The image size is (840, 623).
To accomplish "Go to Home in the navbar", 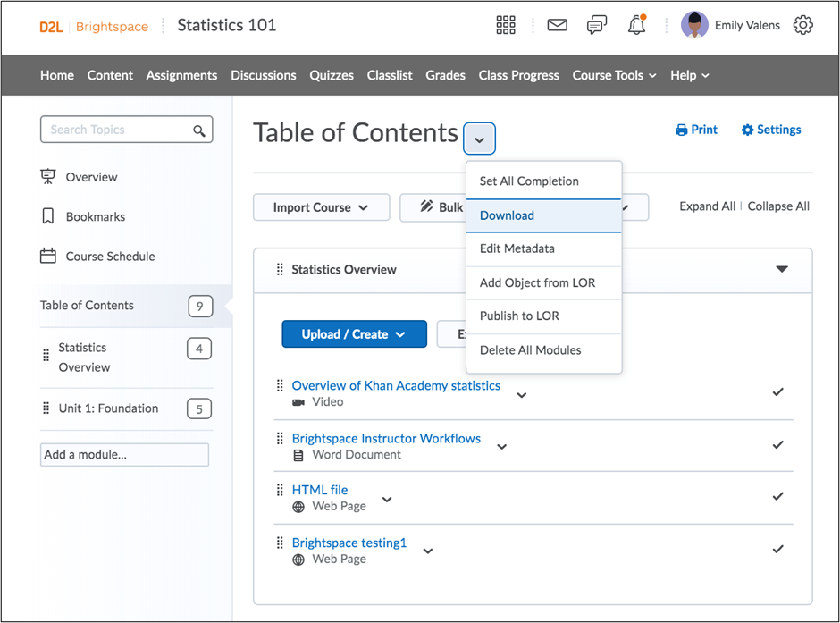I will coord(57,76).
